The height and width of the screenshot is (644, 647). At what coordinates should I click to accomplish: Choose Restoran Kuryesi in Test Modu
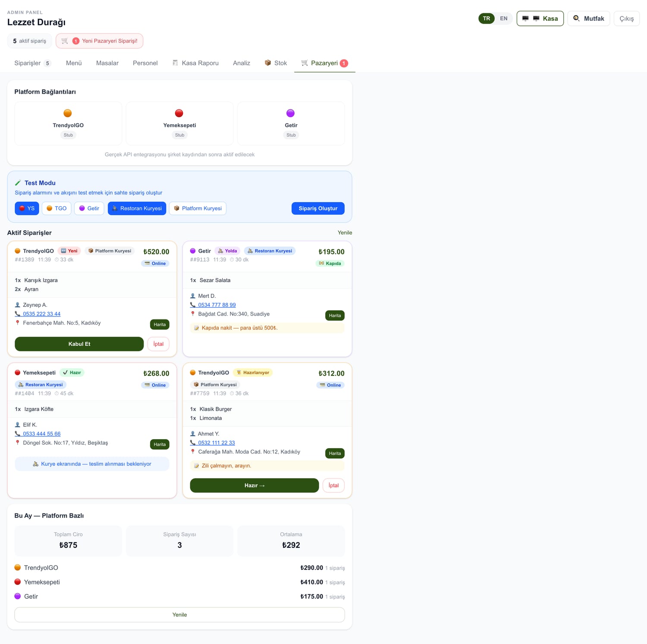coord(137,208)
